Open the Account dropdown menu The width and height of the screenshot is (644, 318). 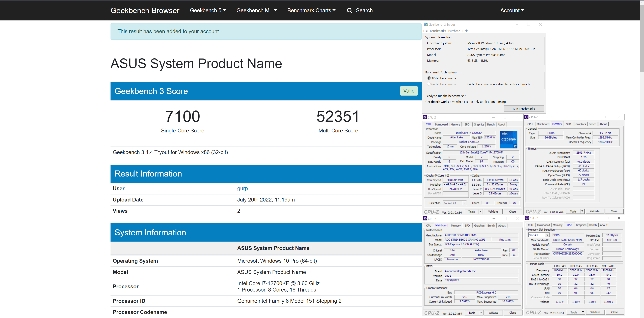tap(512, 11)
